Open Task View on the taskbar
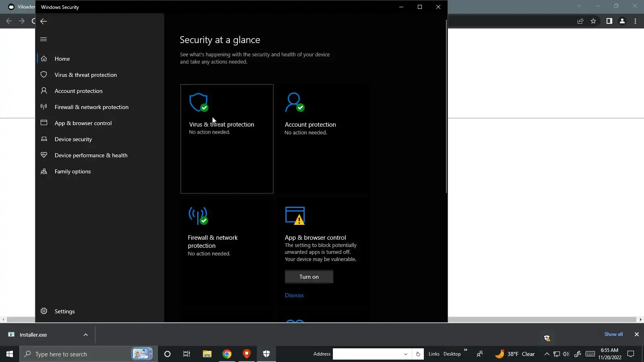Screen dimensions: 644x362 (187, 354)
